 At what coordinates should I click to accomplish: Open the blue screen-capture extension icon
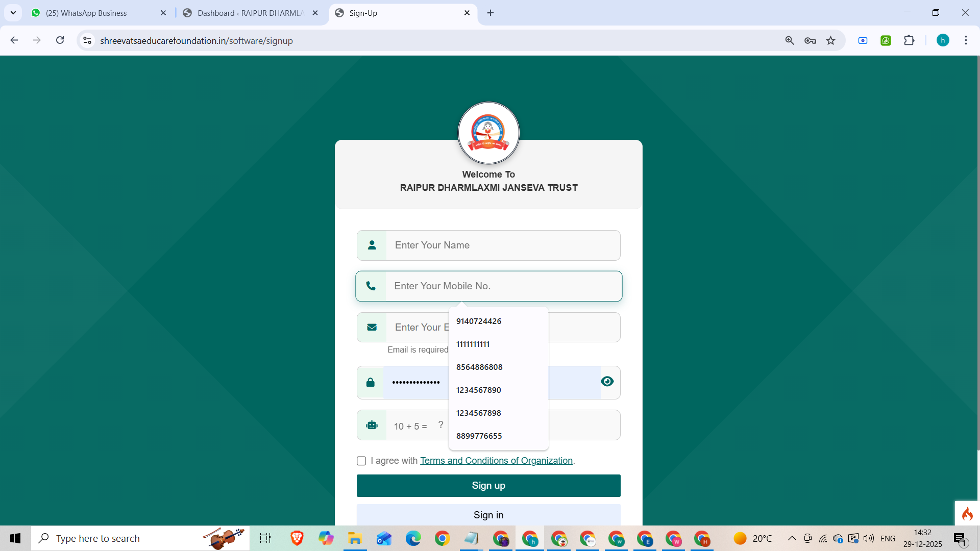pos(863,40)
